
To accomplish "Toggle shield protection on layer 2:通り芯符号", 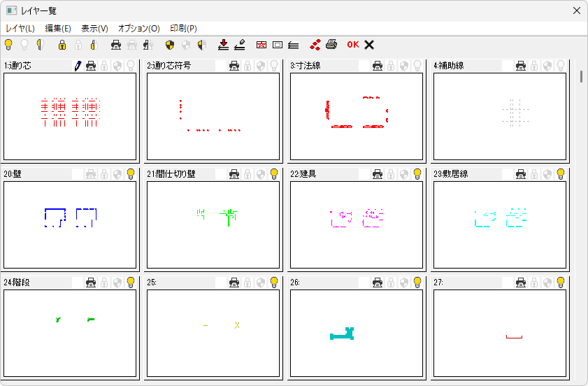I will pyautogui.click(x=261, y=66).
